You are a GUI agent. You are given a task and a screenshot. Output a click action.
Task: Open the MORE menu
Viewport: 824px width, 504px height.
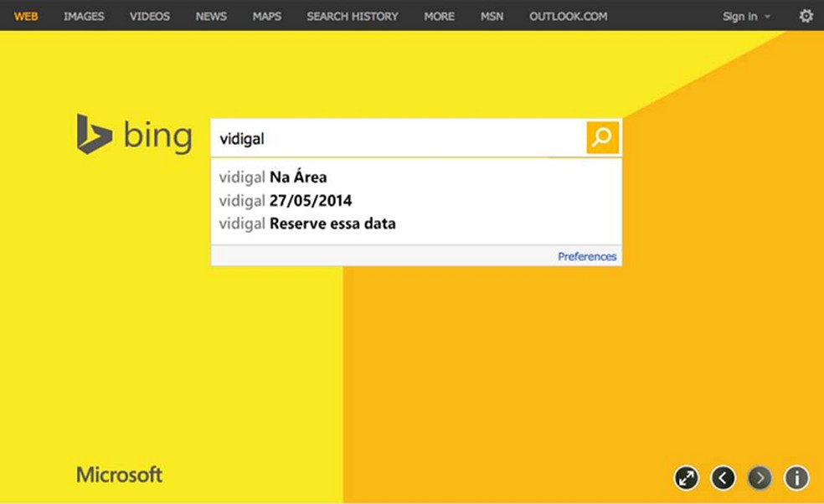click(x=440, y=16)
